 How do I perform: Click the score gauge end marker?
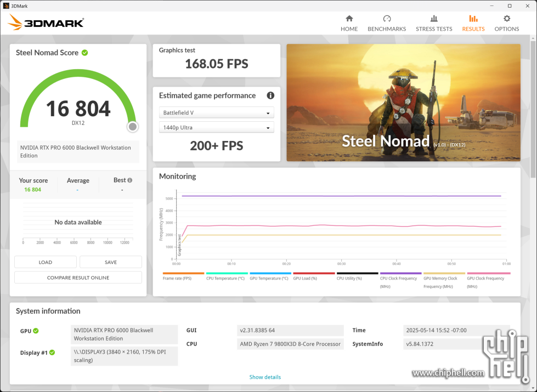click(133, 127)
